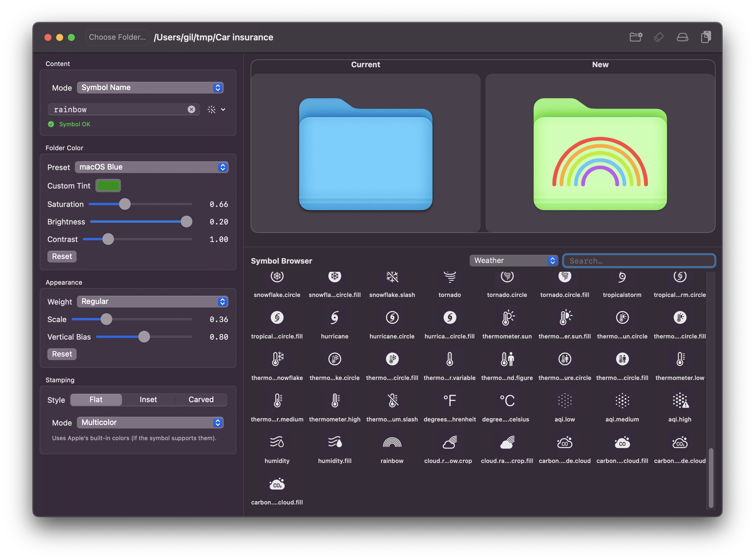
Task: Select the thermometer.sun symbol
Action: 507,318
